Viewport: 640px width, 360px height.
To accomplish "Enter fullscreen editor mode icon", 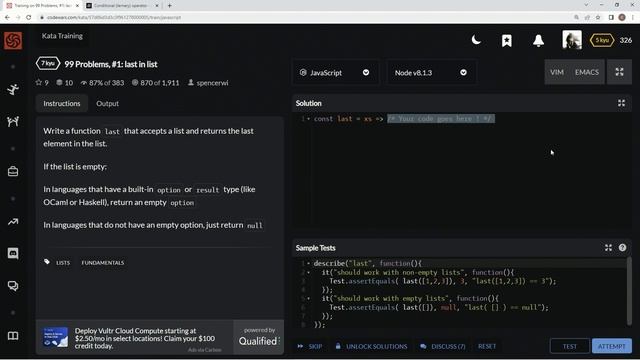I will coord(619,72).
